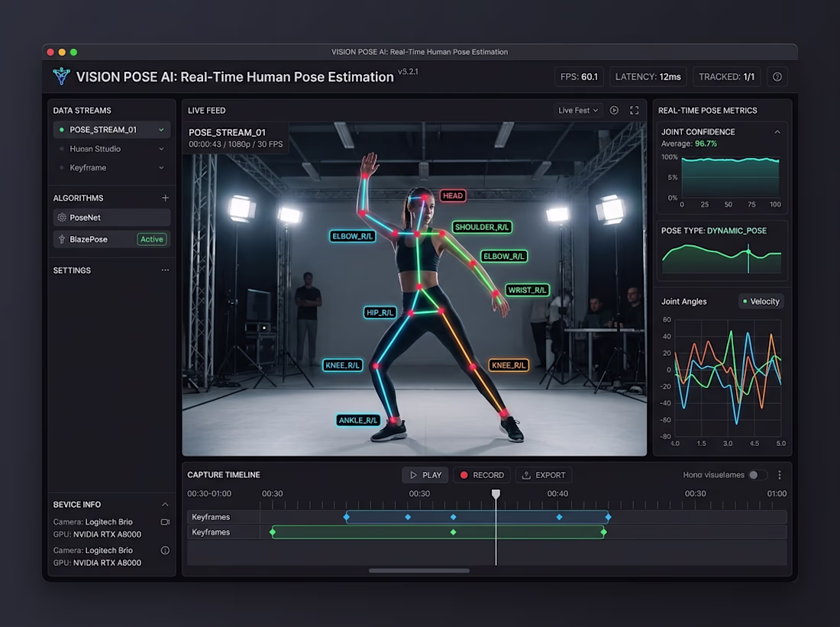Expand POSE_STREAM_01 stream chevron

161,130
